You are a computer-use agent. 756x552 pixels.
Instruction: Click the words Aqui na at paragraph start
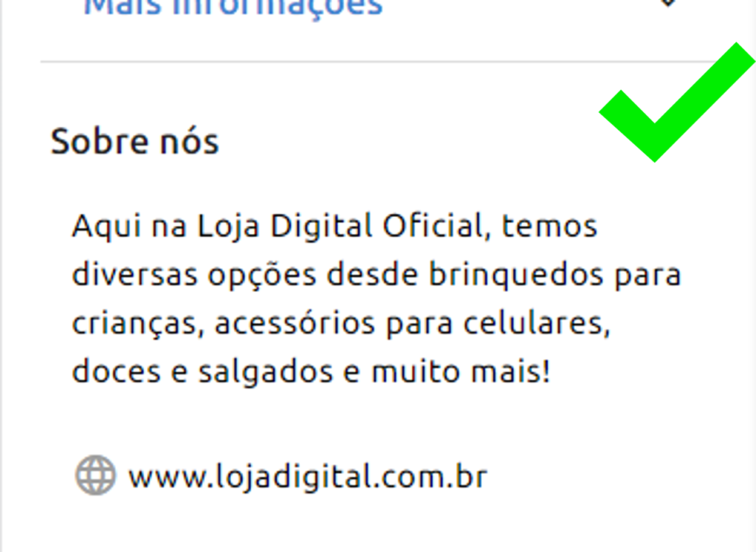click(x=129, y=226)
